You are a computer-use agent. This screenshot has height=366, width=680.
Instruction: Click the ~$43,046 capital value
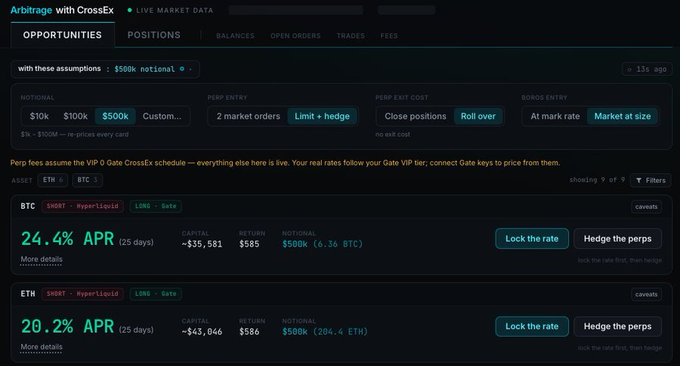202,332
